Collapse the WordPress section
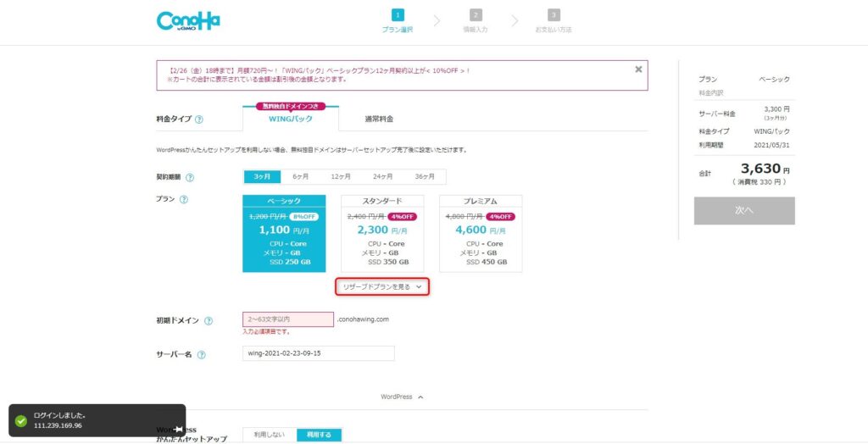The image size is (868, 444). [x=402, y=397]
